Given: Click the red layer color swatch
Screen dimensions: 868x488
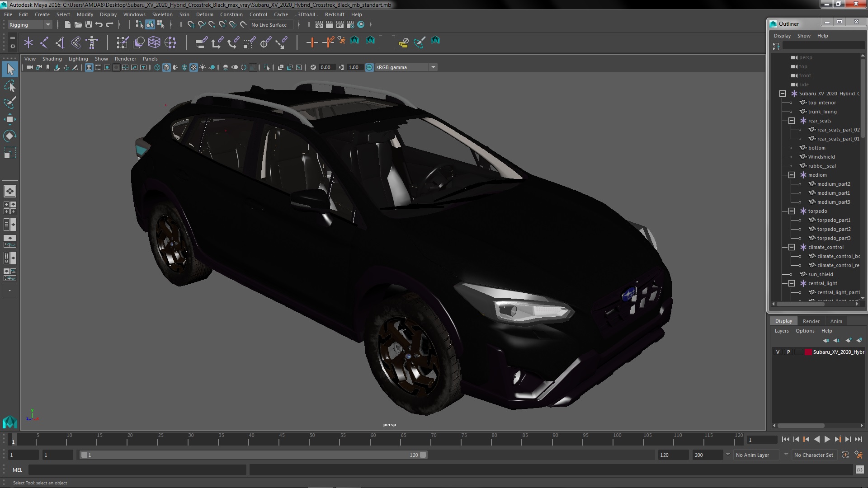Looking at the screenshot, I should tap(807, 352).
